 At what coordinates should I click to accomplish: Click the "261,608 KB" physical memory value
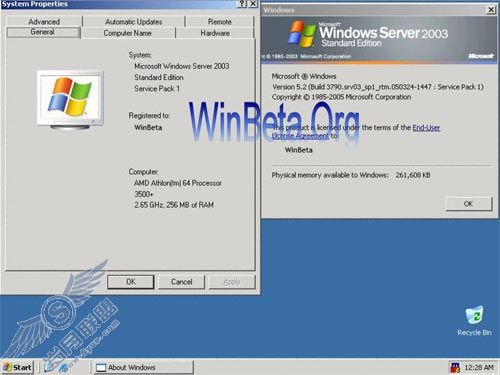point(413,175)
